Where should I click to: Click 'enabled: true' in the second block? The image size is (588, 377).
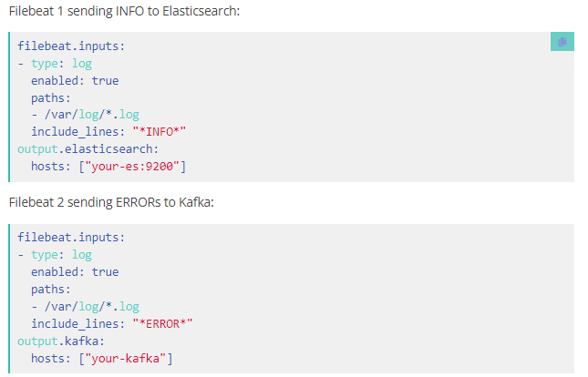[x=75, y=271]
